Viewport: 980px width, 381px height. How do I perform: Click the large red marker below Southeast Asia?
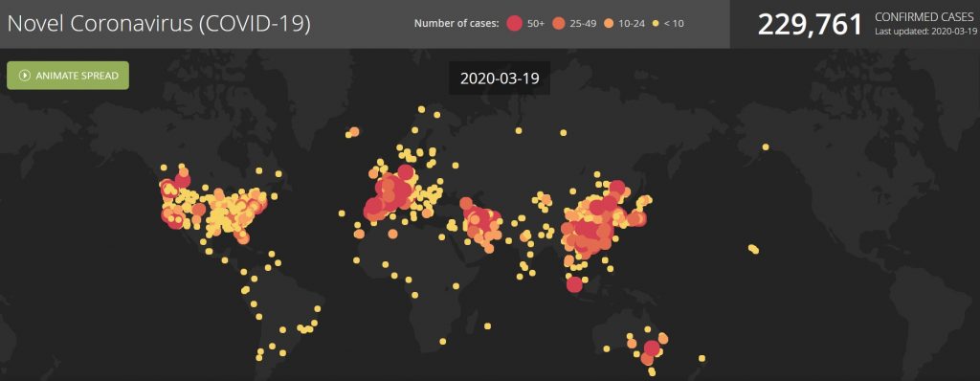point(574,284)
